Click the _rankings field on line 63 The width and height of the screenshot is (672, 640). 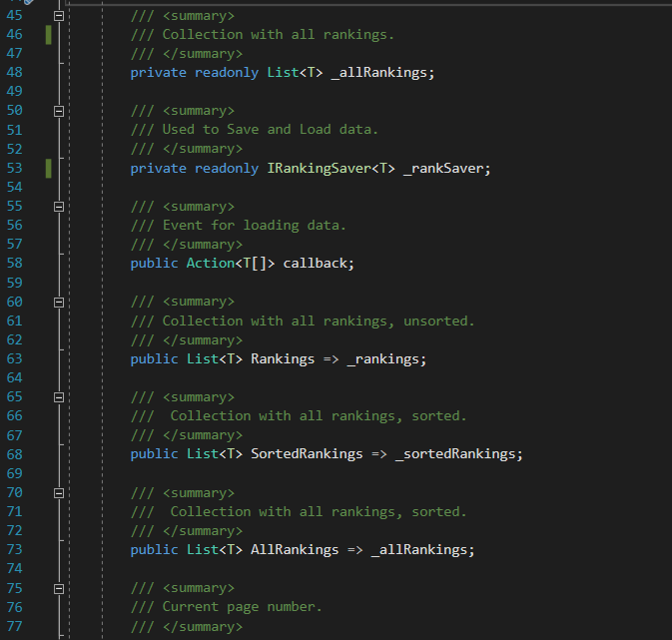pos(386,359)
